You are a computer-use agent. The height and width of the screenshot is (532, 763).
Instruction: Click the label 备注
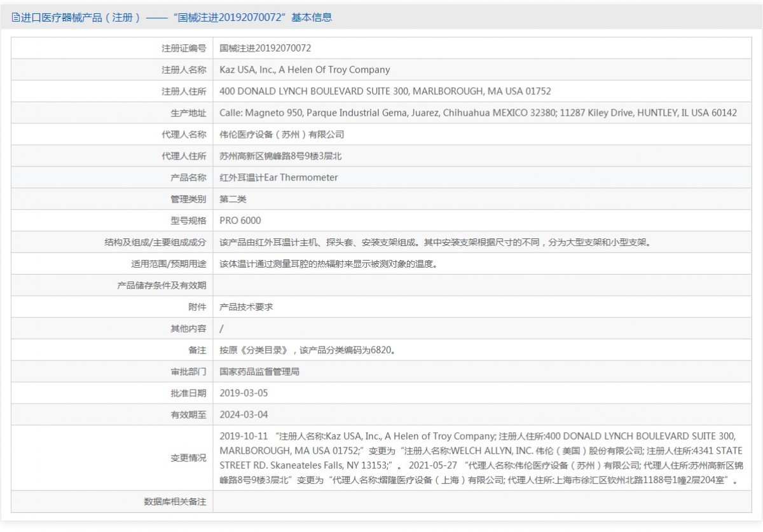click(198, 351)
